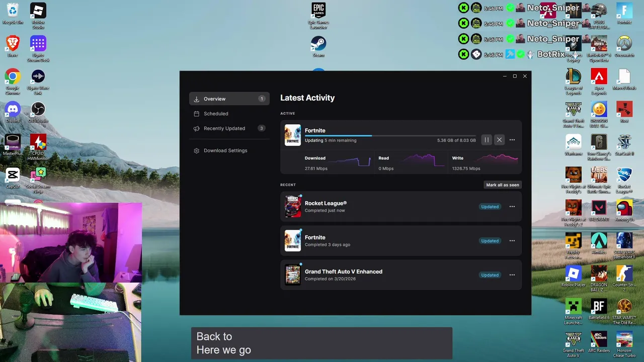Screen dimensions: 644x362
Task: Select the Epic Games Launcher desktop icon
Action: click(318, 16)
